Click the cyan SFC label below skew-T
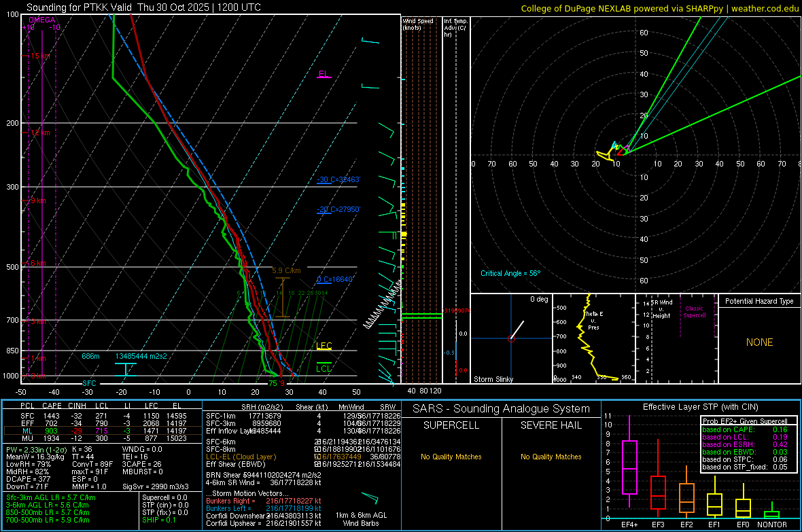Screen dimensions: 802x532 (x=89, y=383)
